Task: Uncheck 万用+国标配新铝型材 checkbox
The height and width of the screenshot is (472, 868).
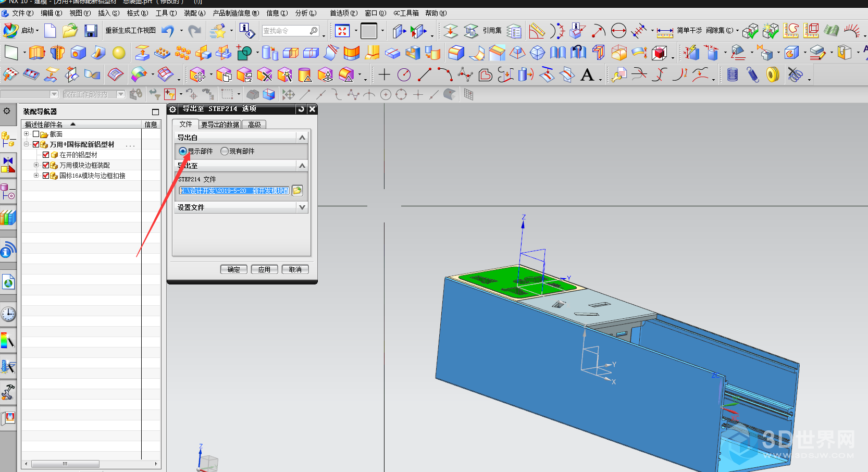Action: pos(36,144)
